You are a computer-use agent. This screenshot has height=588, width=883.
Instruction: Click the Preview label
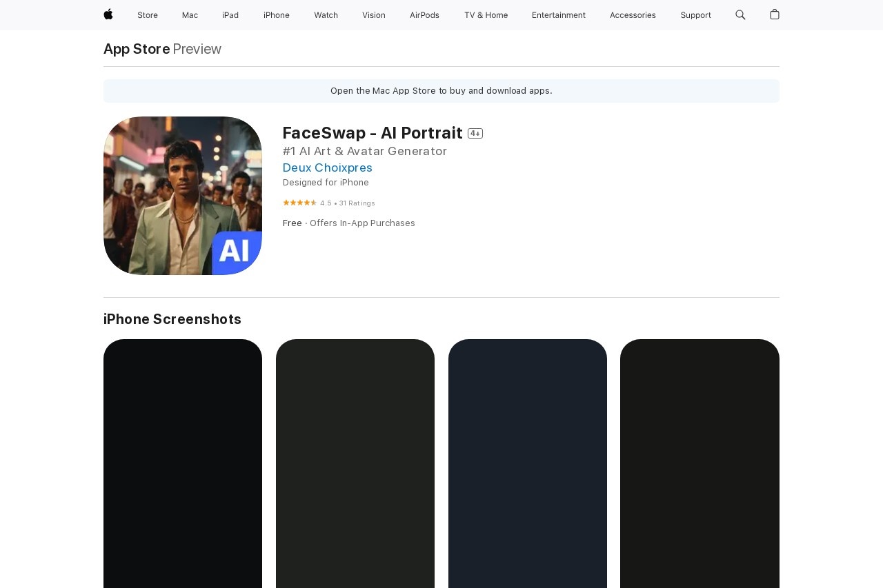(197, 49)
